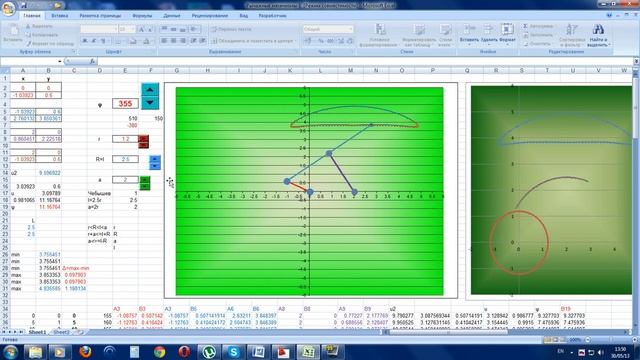Open Google Chrome from the taskbar

point(160,351)
